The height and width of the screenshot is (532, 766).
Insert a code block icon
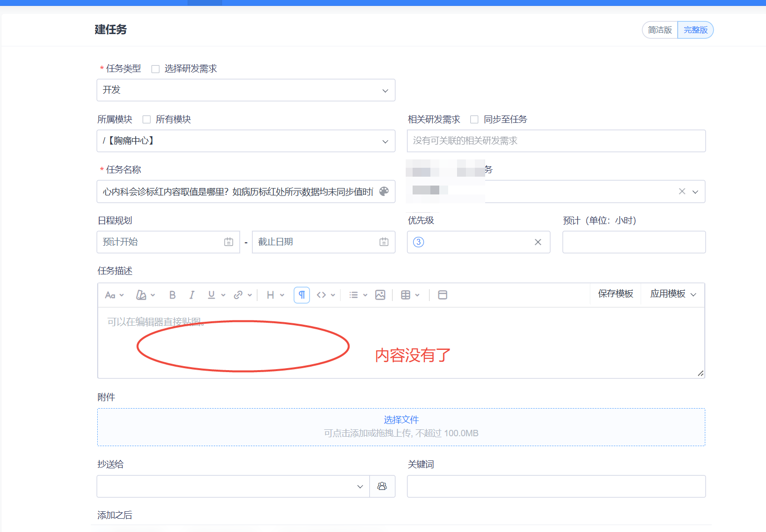(321, 295)
